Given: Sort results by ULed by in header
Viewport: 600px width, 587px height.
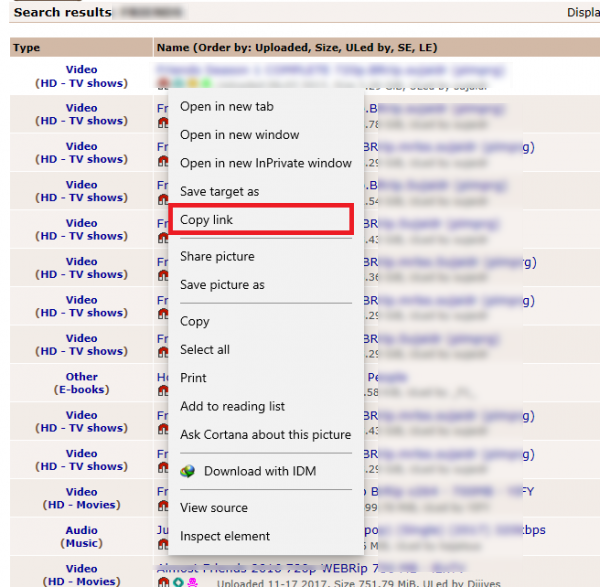Looking at the screenshot, I should (368, 48).
